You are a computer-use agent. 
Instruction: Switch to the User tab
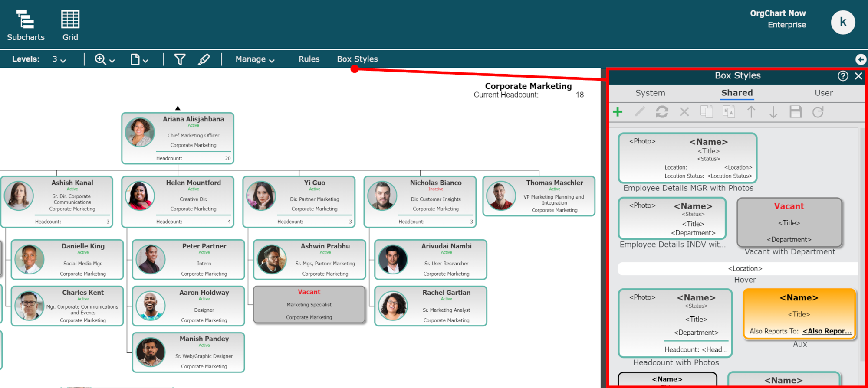pyautogui.click(x=823, y=93)
